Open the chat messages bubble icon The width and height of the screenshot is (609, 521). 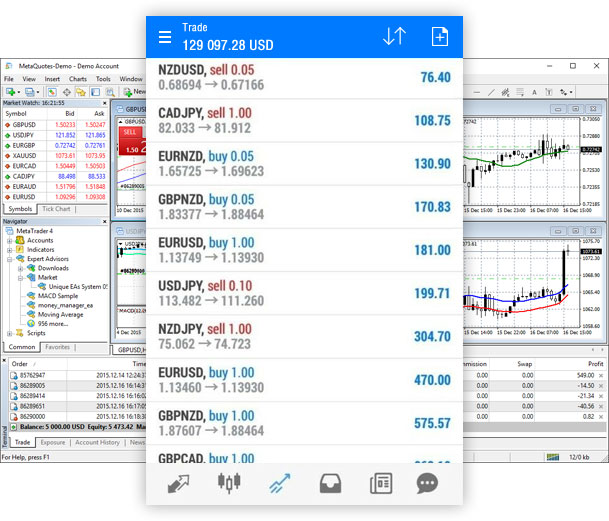tap(428, 483)
